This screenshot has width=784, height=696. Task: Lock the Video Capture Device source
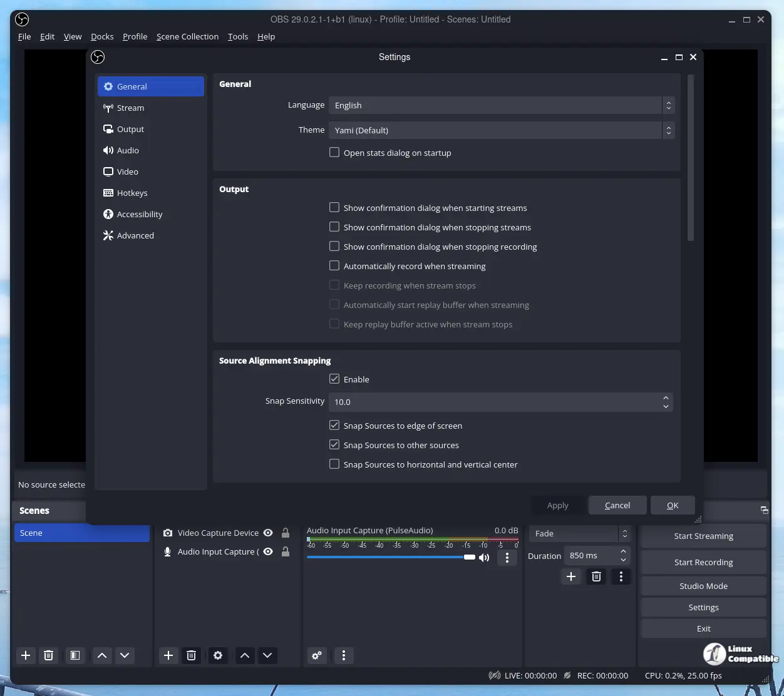coord(286,533)
